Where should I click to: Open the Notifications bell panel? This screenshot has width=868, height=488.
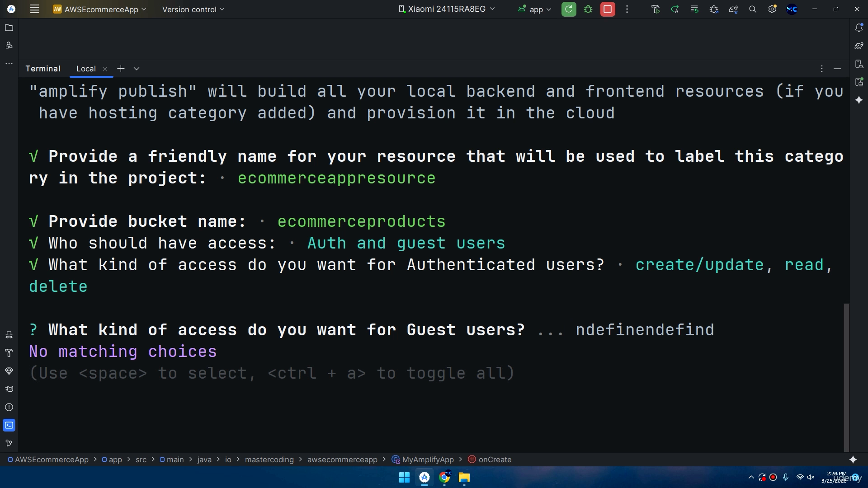coord(859,28)
